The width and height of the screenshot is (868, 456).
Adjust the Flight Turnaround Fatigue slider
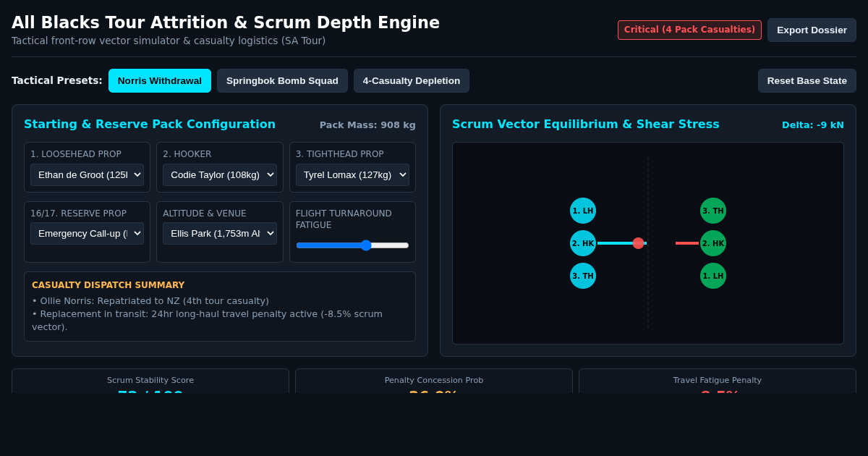click(352, 245)
